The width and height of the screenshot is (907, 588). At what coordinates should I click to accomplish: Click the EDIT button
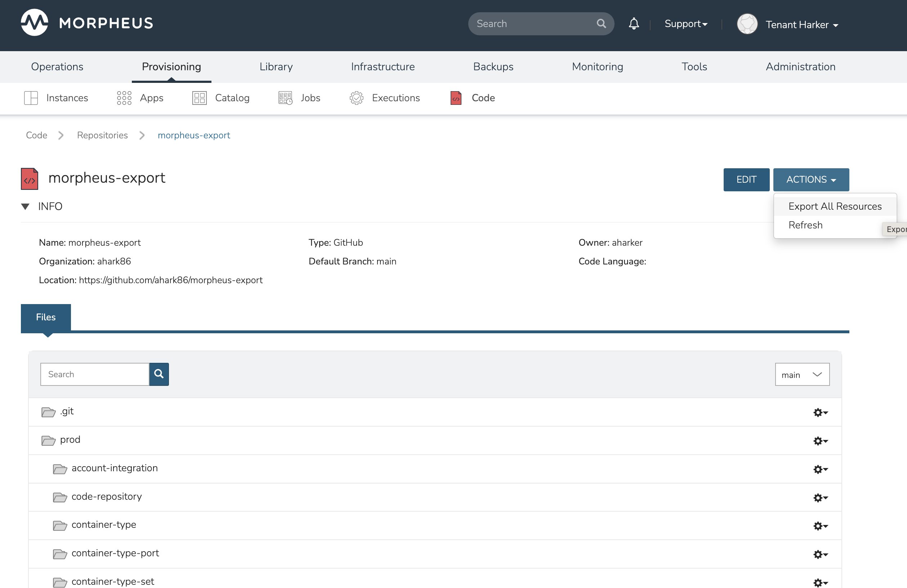tap(746, 179)
